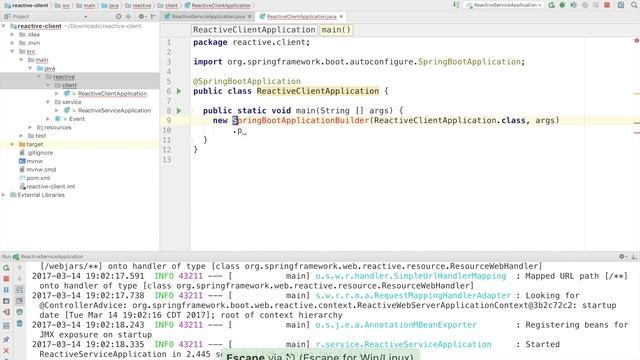Click the Collapse All icon in Project panel
Viewport: 640px width, 360px height.
(x=128, y=16)
